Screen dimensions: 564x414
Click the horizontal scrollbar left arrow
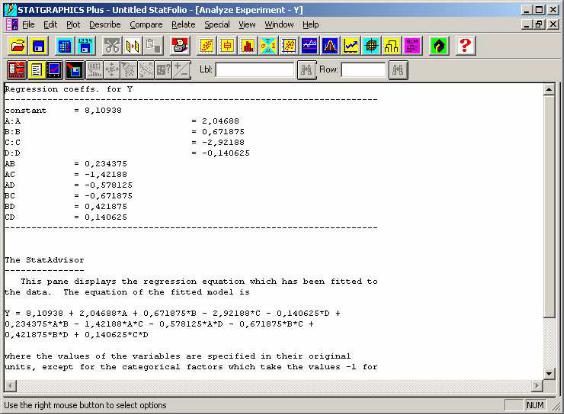pos(10,386)
